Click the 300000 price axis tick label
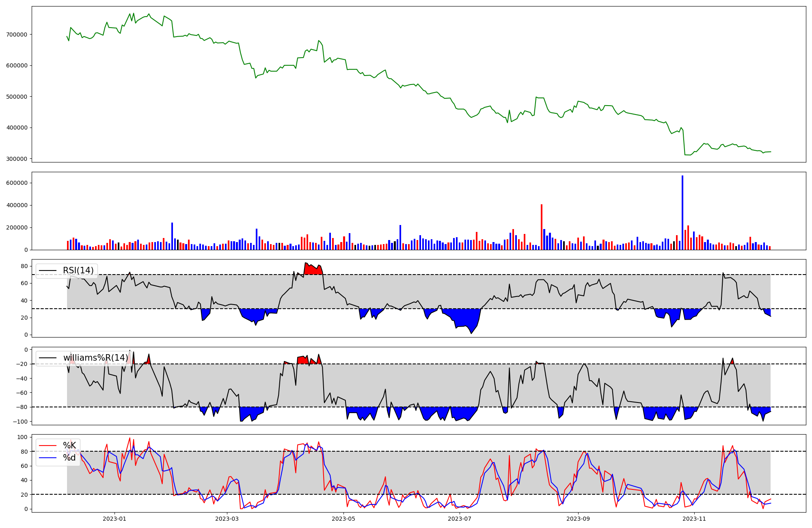 (17, 159)
